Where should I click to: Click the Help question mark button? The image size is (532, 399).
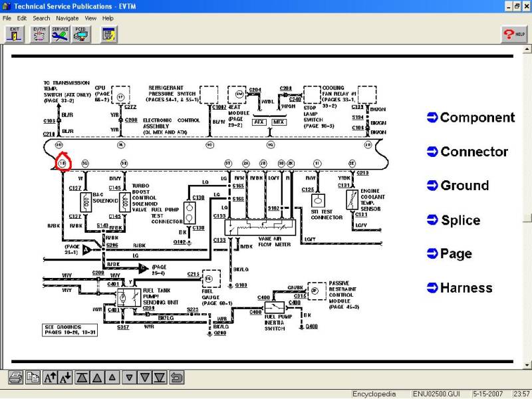pyautogui.click(x=514, y=35)
